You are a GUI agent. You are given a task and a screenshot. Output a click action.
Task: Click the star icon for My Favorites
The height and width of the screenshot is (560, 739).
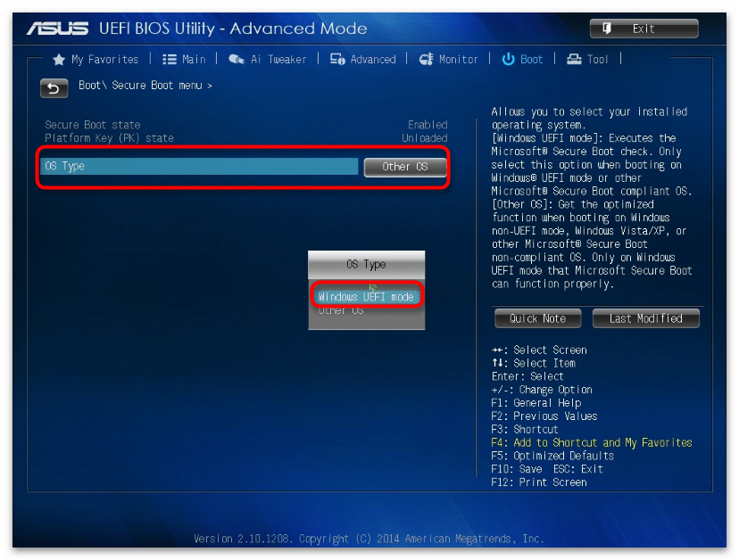pos(59,60)
